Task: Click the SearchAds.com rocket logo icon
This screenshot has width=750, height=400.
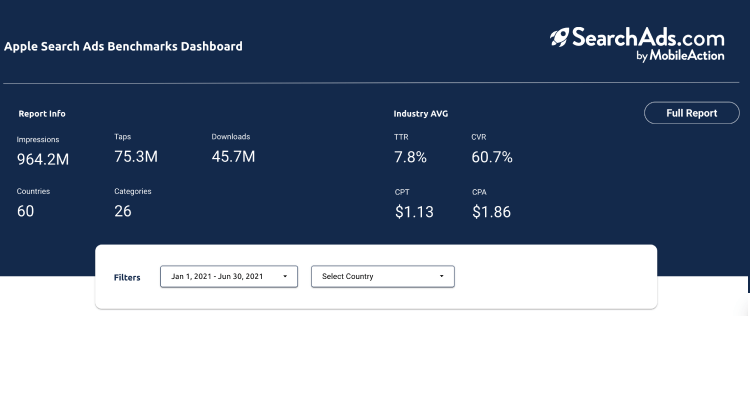Action: click(x=559, y=37)
